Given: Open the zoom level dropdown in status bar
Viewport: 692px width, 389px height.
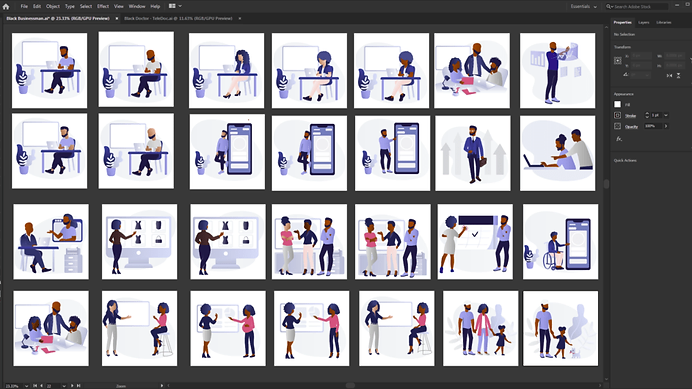Looking at the screenshot, I should 26,386.
